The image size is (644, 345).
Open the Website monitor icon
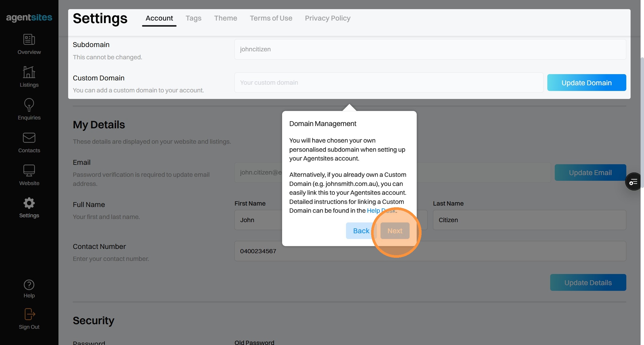tap(29, 171)
